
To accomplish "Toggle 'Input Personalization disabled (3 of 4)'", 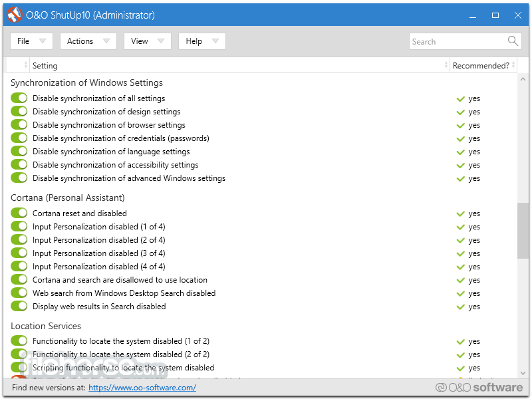I will (x=19, y=253).
